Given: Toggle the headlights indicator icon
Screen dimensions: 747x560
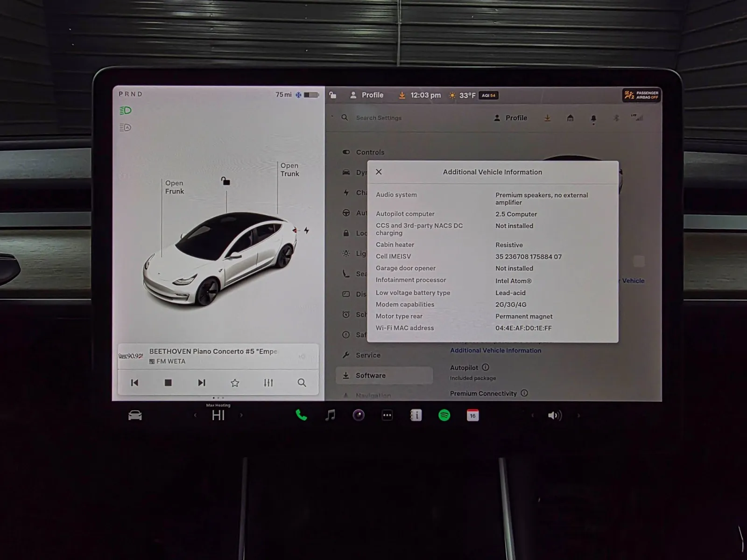Looking at the screenshot, I should [126, 111].
